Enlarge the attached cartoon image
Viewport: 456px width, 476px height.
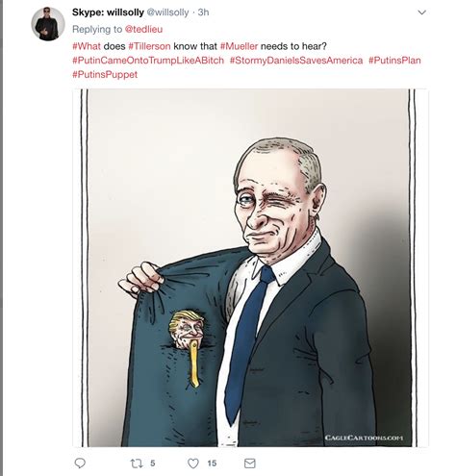250,267
